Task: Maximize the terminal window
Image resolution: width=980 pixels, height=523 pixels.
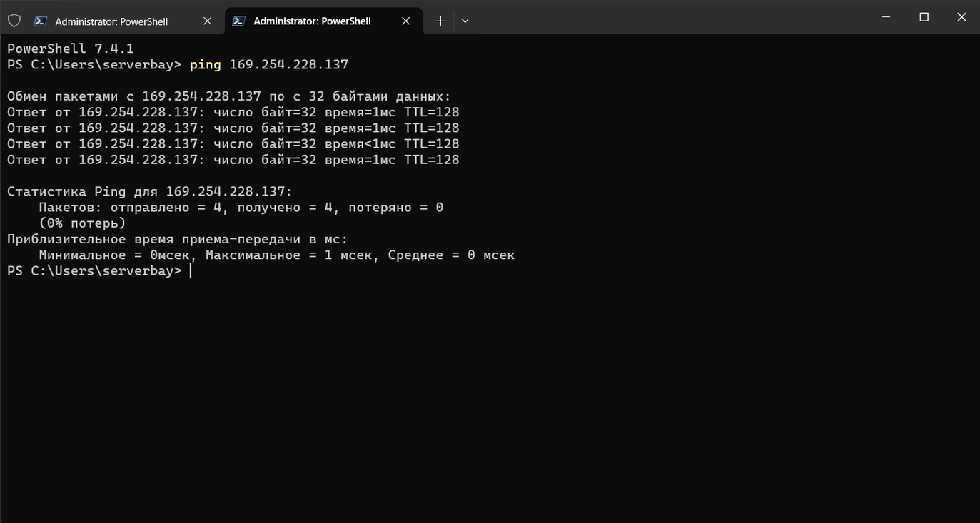Action: pyautogui.click(x=924, y=17)
